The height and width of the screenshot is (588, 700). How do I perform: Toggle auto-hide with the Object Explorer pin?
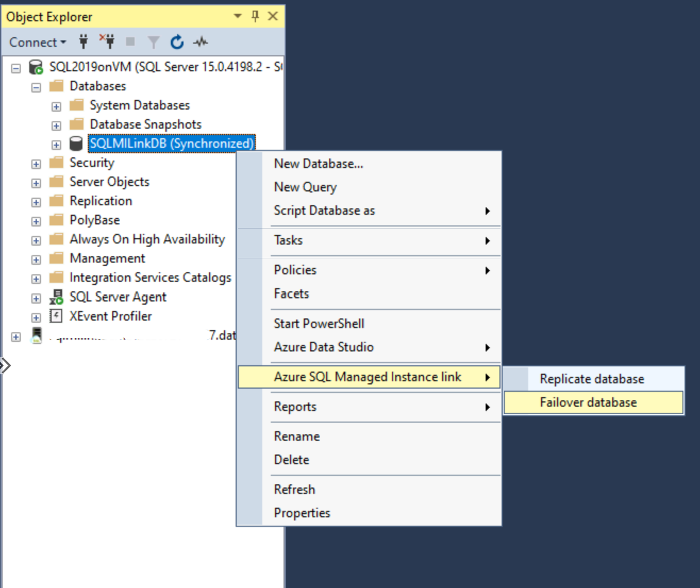point(255,16)
